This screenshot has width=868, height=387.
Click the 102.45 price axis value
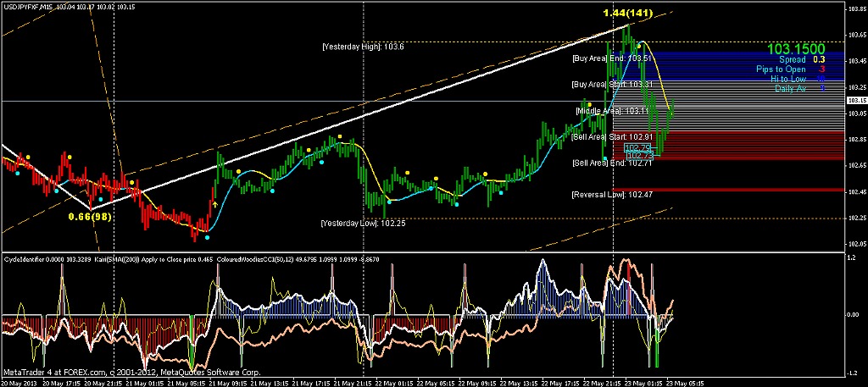click(x=856, y=192)
